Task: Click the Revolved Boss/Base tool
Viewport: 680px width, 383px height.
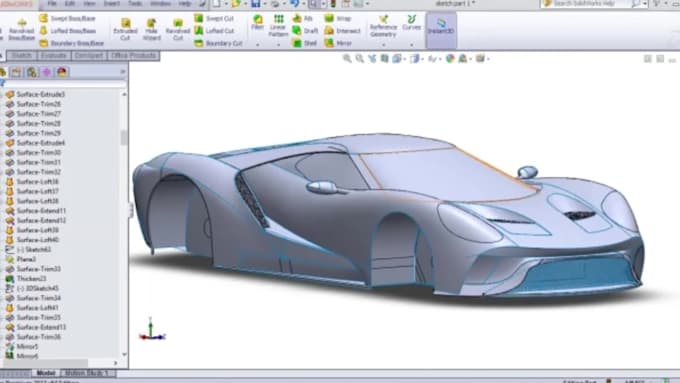Action: point(21,29)
